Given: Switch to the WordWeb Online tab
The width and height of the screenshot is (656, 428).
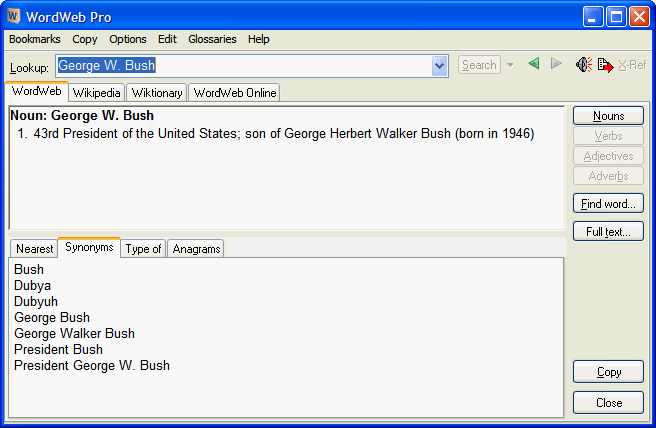Looking at the screenshot, I should pos(235,92).
